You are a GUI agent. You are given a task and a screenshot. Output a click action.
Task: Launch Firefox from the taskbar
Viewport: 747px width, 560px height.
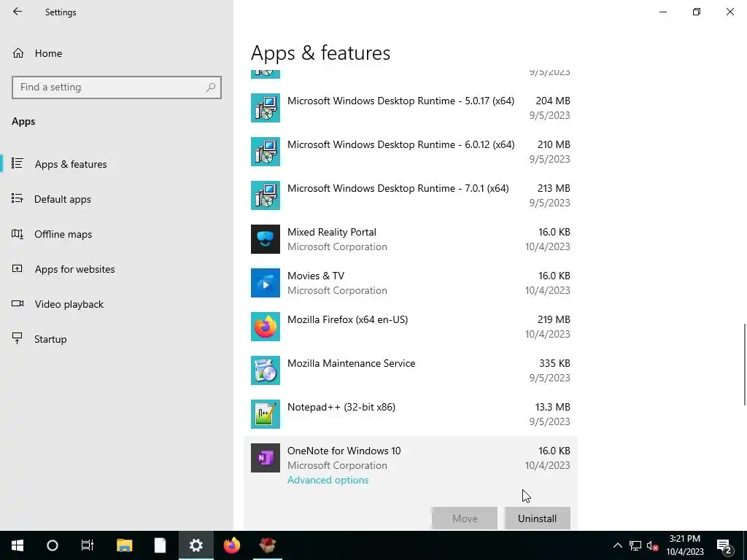pos(232,545)
